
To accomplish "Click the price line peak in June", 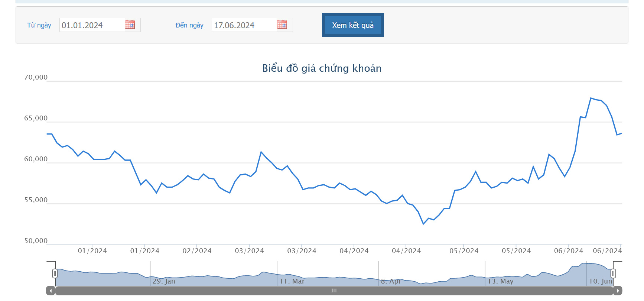I will pos(591,98).
